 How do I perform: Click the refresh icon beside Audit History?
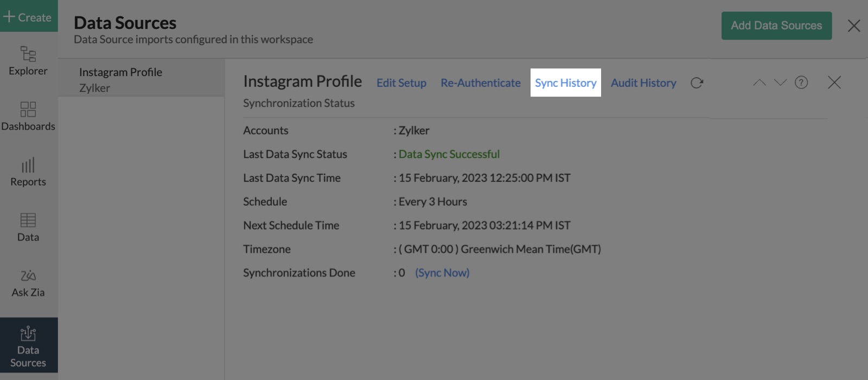(697, 83)
